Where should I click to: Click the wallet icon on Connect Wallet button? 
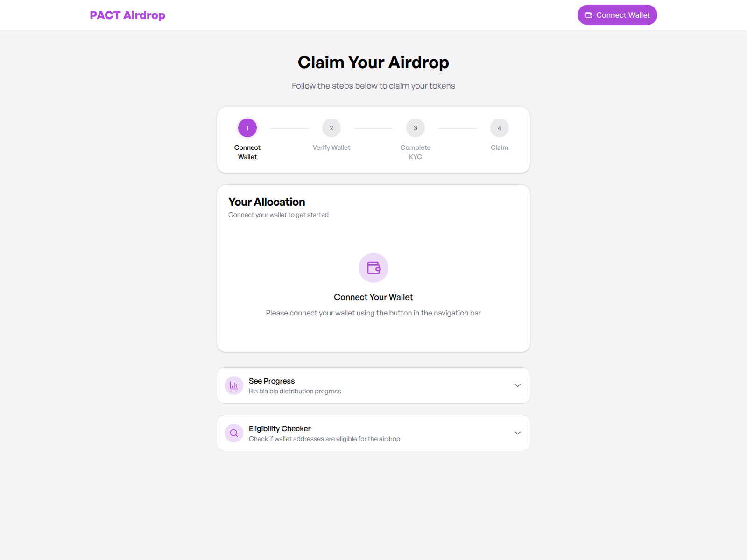click(588, 14)
